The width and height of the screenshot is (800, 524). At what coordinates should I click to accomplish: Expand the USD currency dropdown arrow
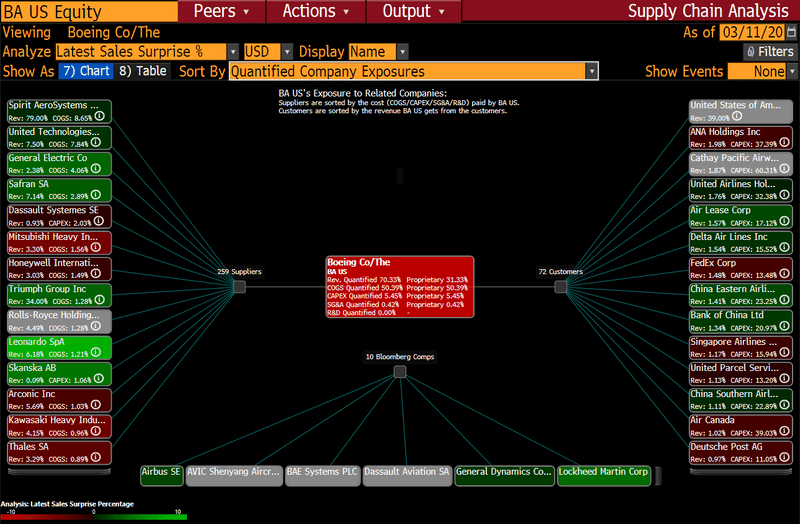[287, 52]
